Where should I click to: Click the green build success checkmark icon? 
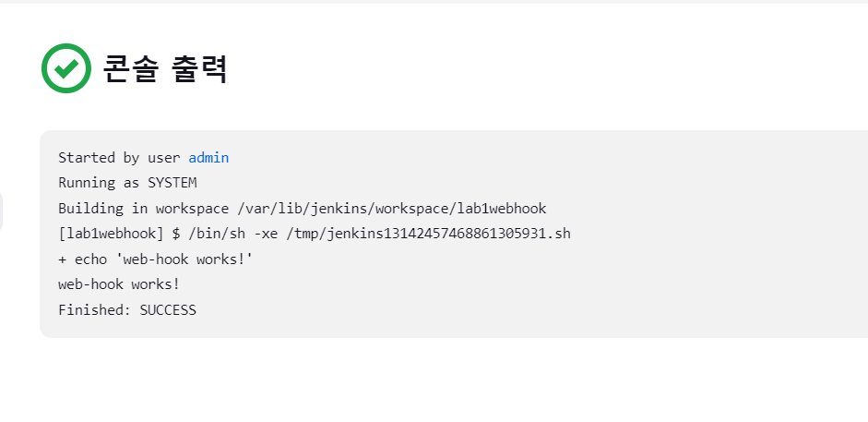(x=66, y=68)
